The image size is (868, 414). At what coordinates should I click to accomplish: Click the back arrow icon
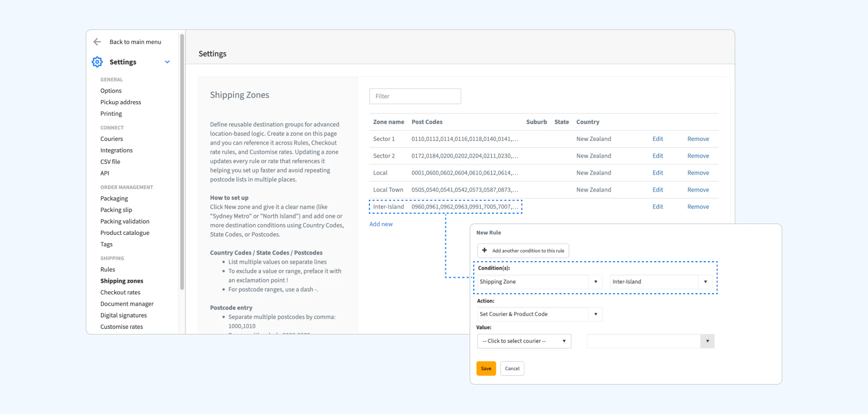[x=97, y=42]
